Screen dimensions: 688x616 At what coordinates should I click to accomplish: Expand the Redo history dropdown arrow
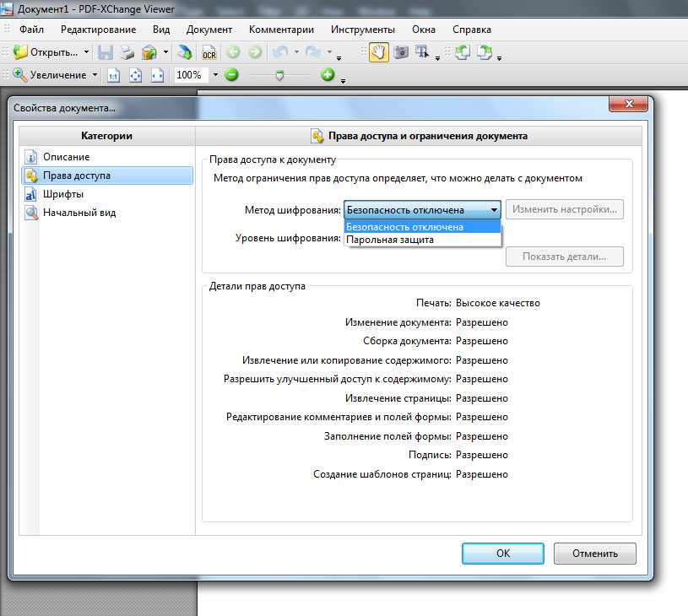pyautogui.click(x=329, y=52)
